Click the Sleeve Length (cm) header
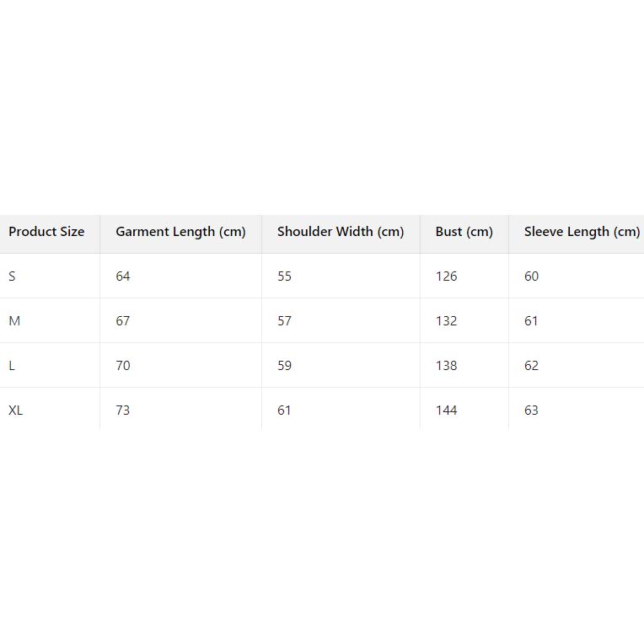This screenshot has width=644, height=644. point(582,232)
